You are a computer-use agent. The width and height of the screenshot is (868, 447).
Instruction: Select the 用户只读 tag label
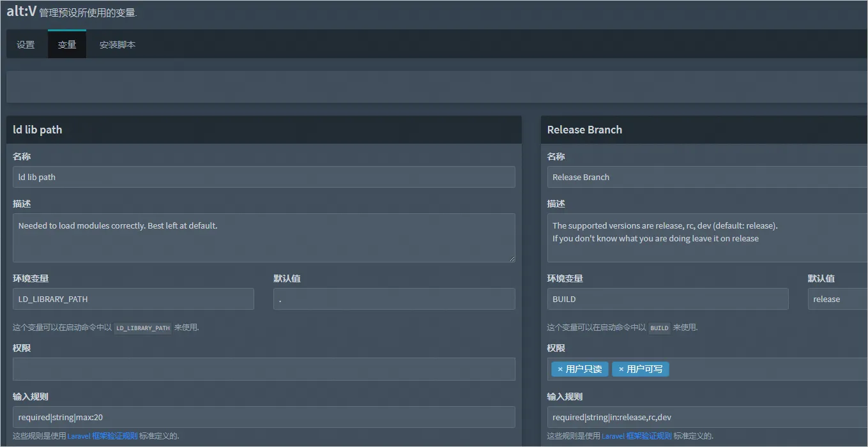click(584, 369)
